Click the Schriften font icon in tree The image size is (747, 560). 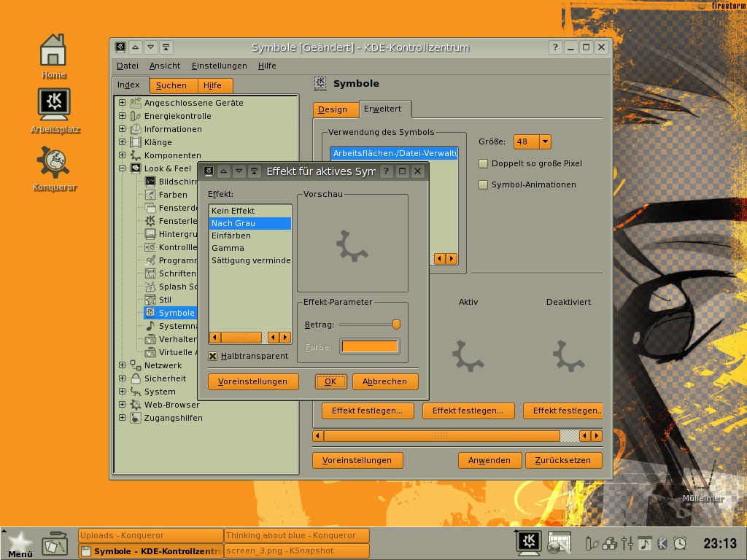(x=150, y=273)
